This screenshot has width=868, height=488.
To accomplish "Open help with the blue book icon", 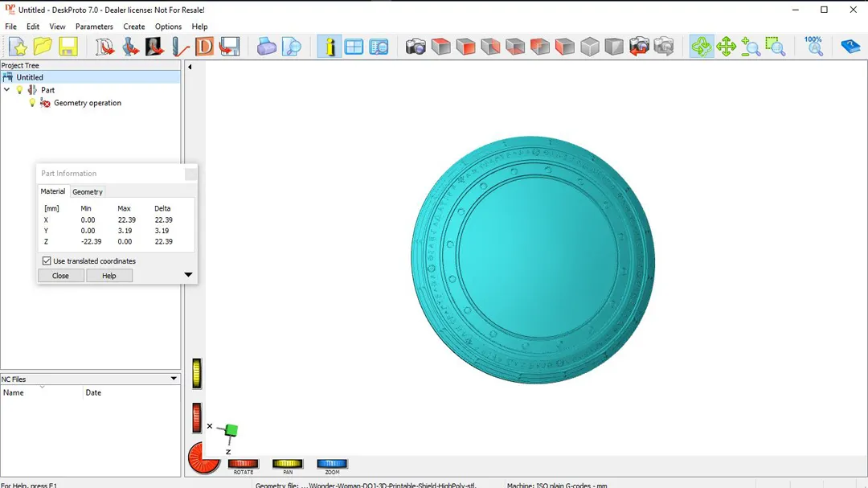I will click(x=850, y=47).
